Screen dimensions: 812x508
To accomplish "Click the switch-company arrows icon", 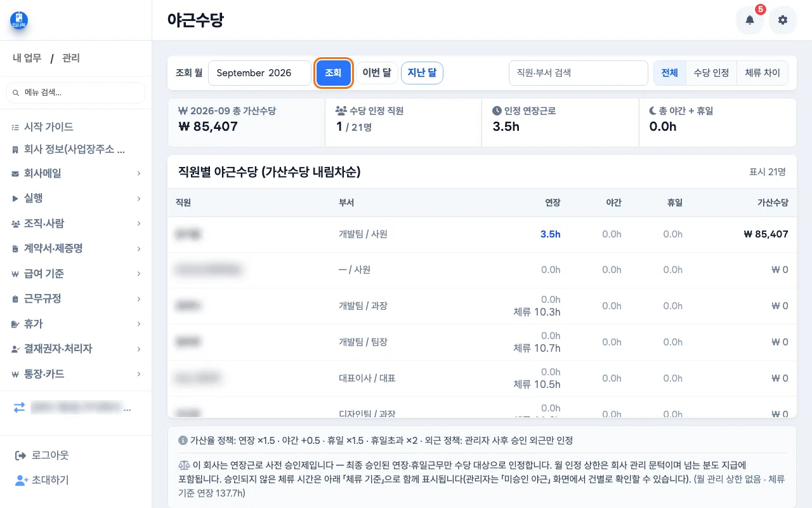I will tap(19, 408).
